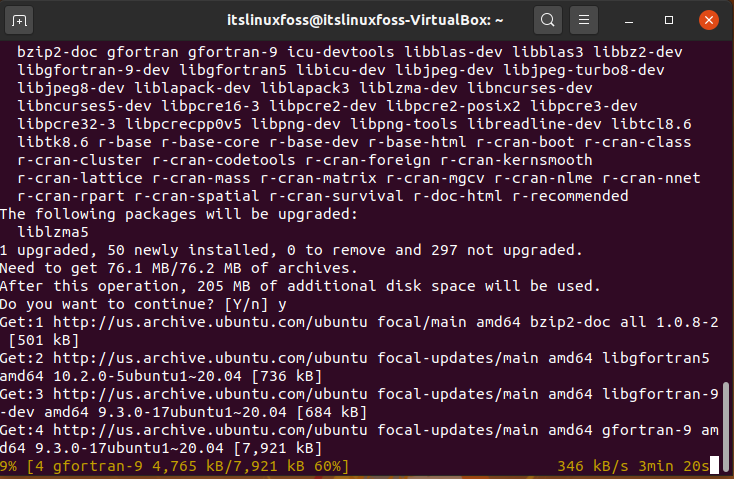Viewport: 734px width, 479px height.
Task: Click '[501 kB]' size text
Action: 44,340
